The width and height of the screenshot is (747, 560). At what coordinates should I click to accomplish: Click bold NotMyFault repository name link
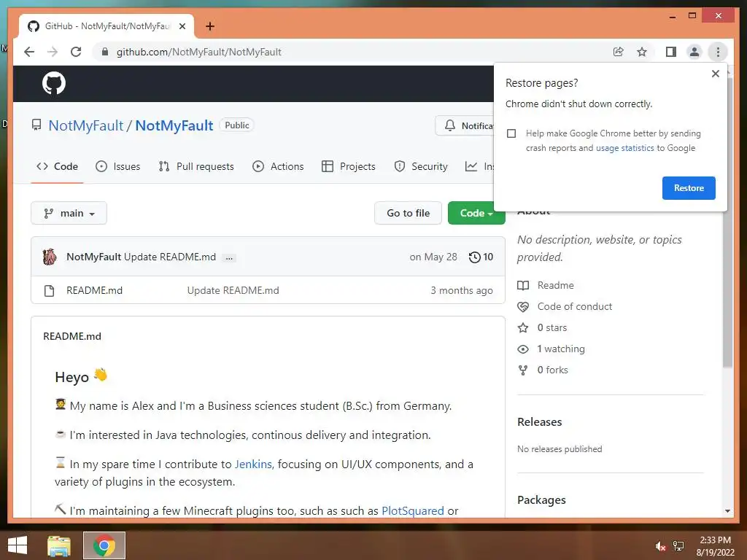pyautogui.click(x=174, y=125)
